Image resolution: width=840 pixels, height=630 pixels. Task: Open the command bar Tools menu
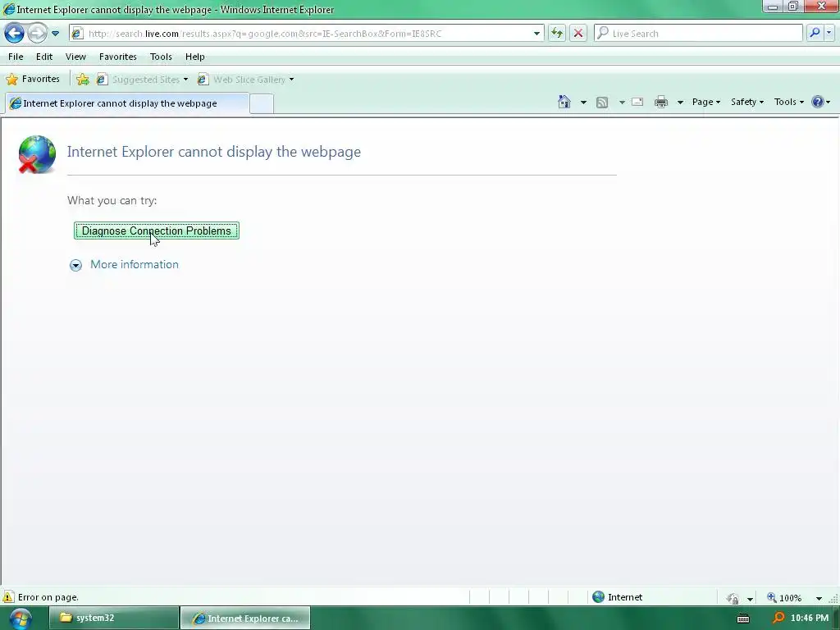point(789,102)
